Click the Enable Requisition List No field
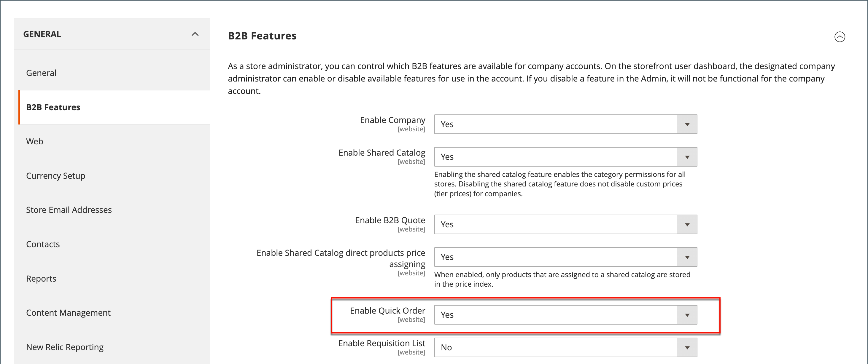The width and height of the screenshot is (868, 364). [x=555, y=347]
